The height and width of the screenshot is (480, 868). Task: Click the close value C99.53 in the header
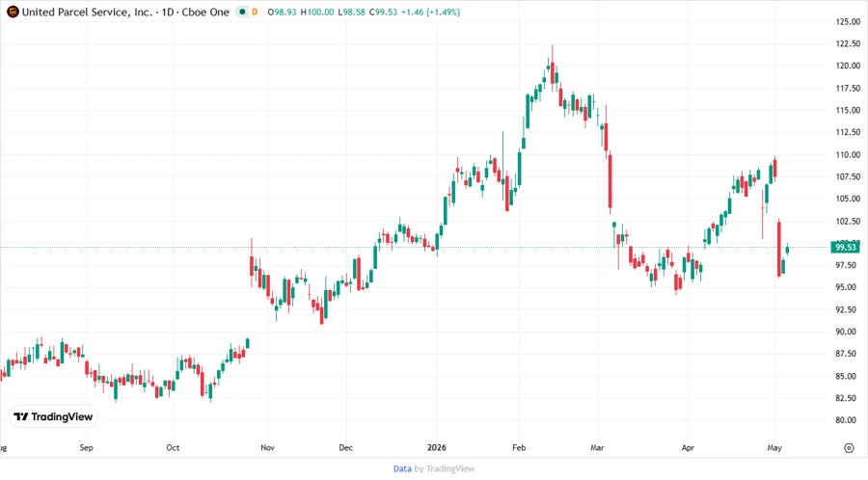(383, 13)
